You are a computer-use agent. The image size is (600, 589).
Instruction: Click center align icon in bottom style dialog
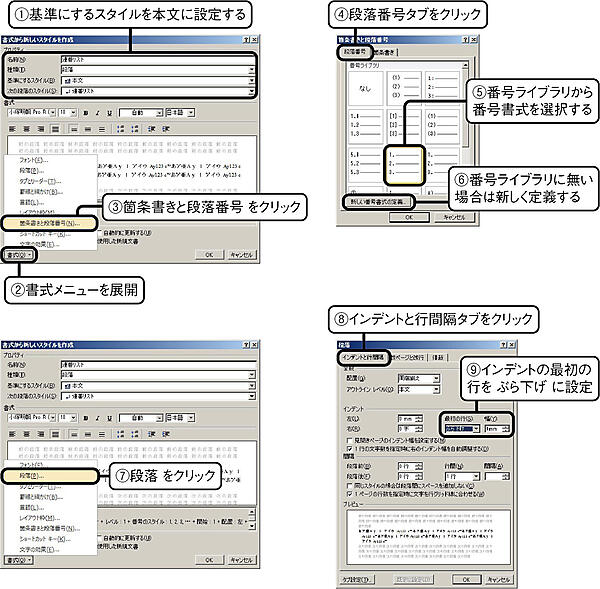26,434
